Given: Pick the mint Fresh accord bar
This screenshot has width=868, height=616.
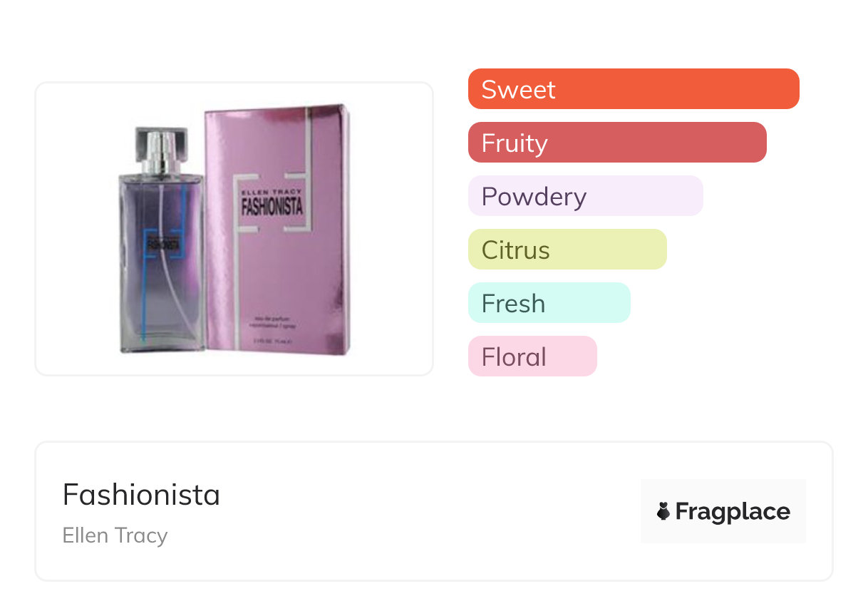Looking at the screenshot, I should pyautogui.click(x=549, y=303).
